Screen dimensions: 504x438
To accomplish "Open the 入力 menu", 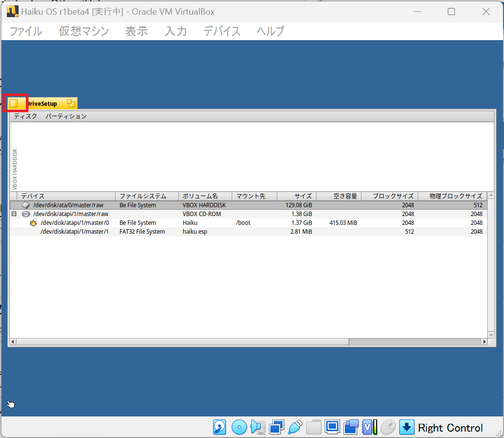I will point(176,31).
